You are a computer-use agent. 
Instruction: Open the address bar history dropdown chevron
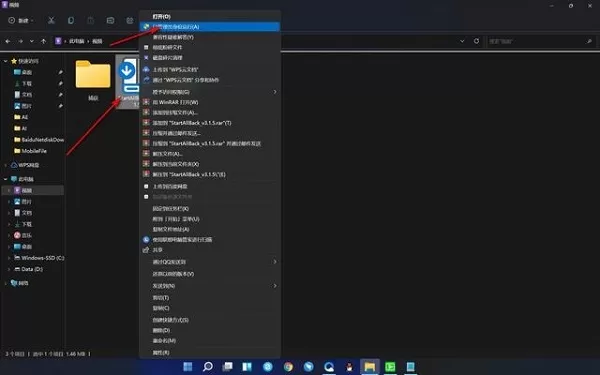point(462,41)
